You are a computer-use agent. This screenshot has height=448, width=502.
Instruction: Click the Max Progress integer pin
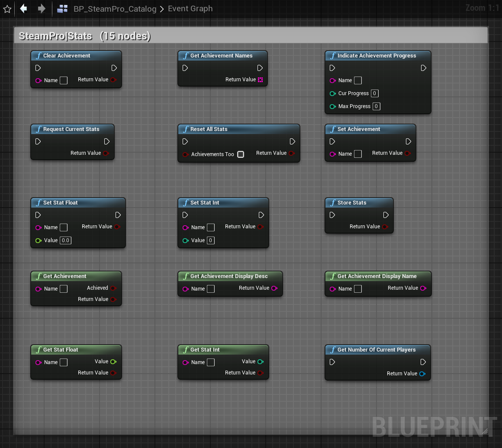pyautogui.click(x=333, y=106)
